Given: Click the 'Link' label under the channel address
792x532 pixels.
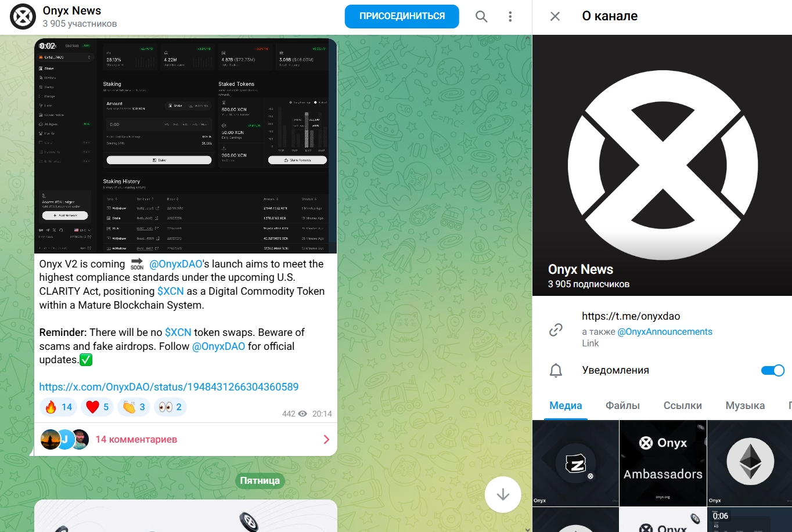Looking at the screenshot, I should coord(591,343).
